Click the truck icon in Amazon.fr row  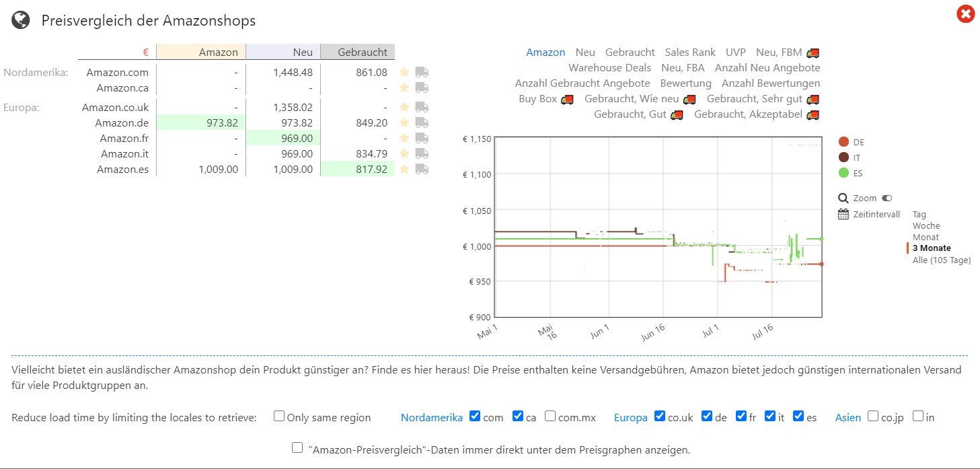coord(422,138)
